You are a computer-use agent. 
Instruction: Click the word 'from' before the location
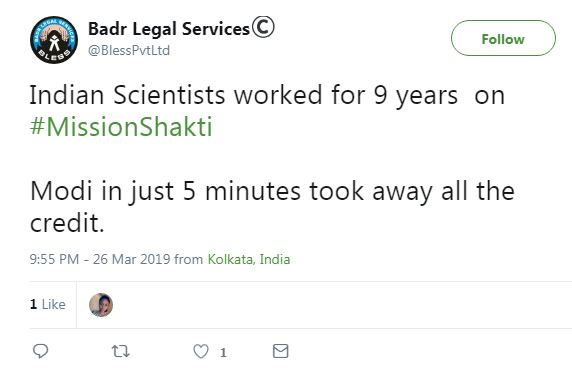coord(189,259)
